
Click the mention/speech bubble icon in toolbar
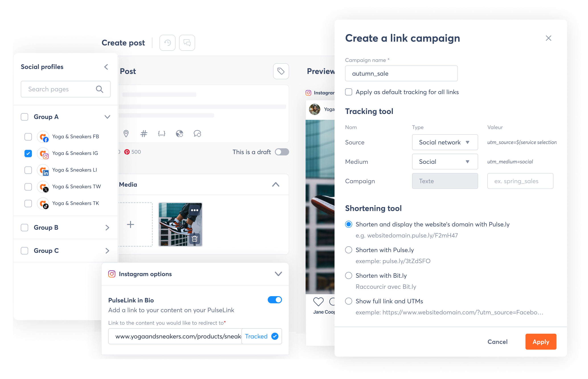click(197, 133)
